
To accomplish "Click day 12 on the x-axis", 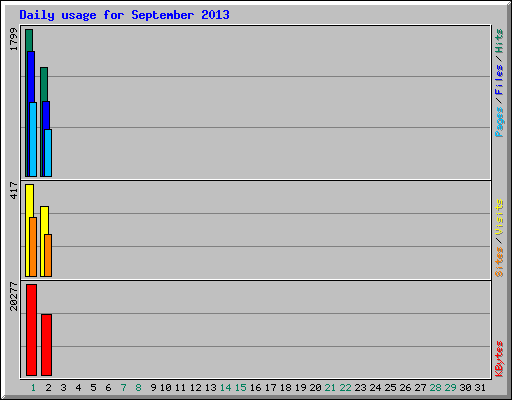I will coord(196,388).
